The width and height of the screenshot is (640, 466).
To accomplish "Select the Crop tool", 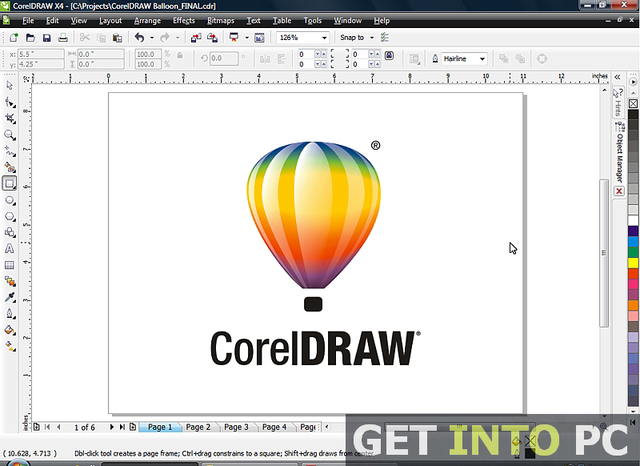I will point(9,118).
